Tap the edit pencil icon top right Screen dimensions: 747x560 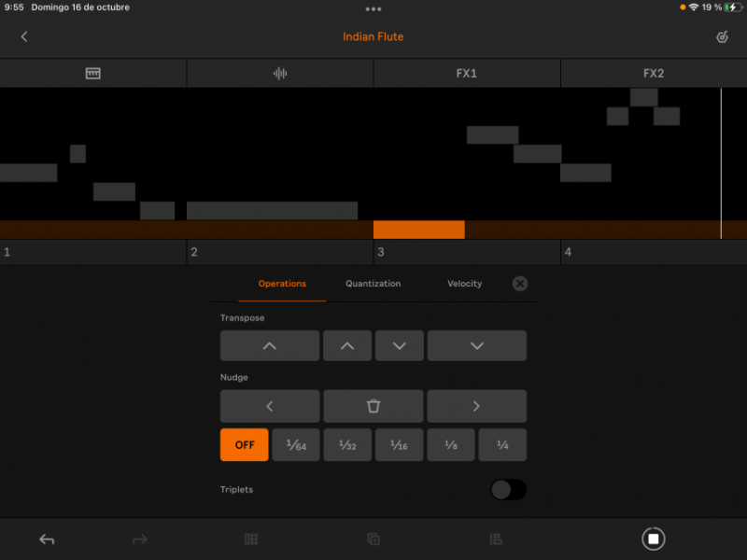coord(721,36)
